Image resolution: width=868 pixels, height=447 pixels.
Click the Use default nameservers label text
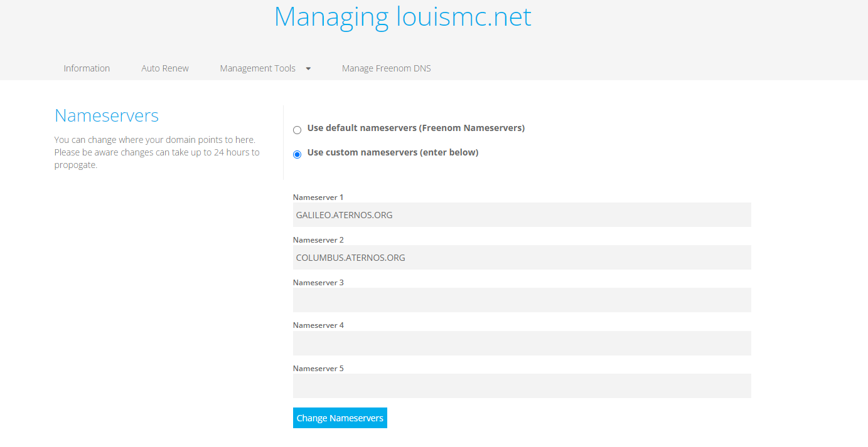click(x=416, y=128)
